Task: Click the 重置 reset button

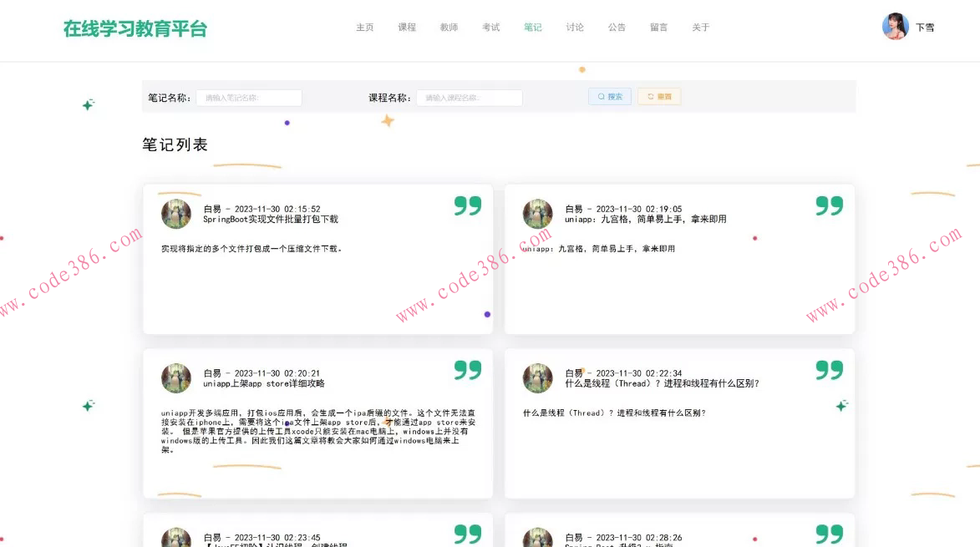Action: point(659,96)
